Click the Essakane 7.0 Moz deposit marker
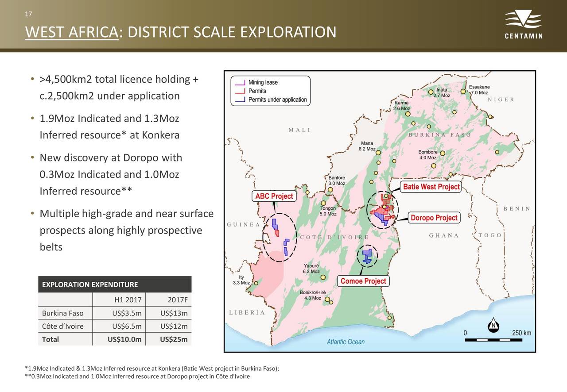The width and height of the screenshot is (567, 392). pos(463,92)
